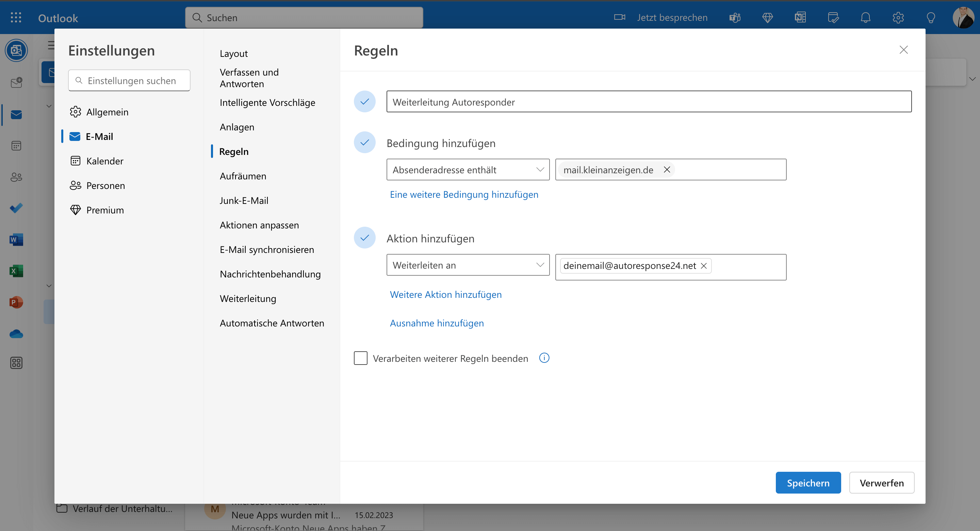This screenshot has height=531, width=980.
Task: Click the 'Einstellungen suchen' search field
Action: [129, 80]
